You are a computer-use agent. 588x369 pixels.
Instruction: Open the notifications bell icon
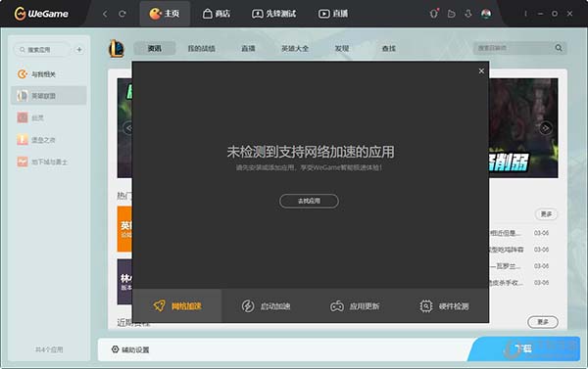pyautogui.click(x=434, y=14)
